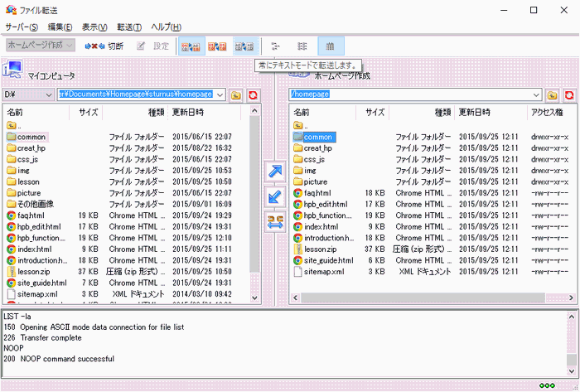Viewport: 580px width, 392px height.
Task: Go up one folder in remote pane
Action: coord(553,94)
